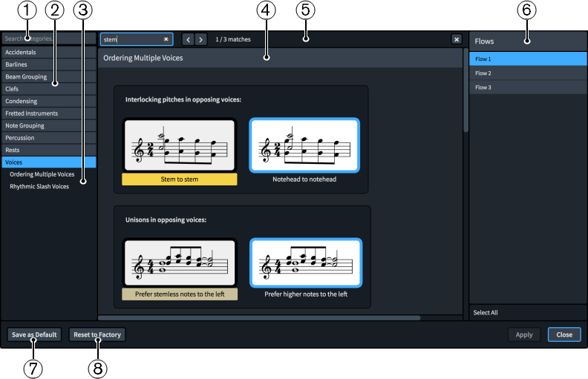Screen dimensions: 588x379
Task: Open the Percussion category
Action: coord(49,138)
